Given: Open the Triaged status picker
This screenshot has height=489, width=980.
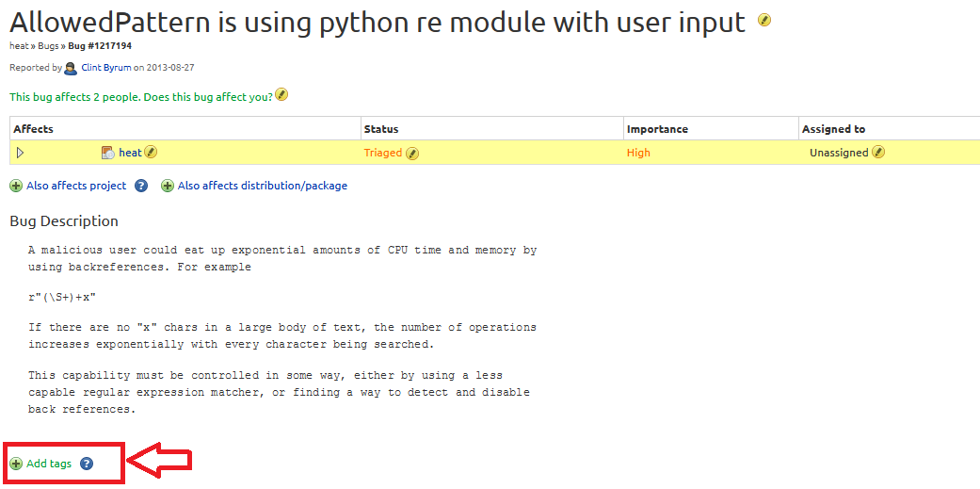Looking at the screenshot, I should click(382, 153).
